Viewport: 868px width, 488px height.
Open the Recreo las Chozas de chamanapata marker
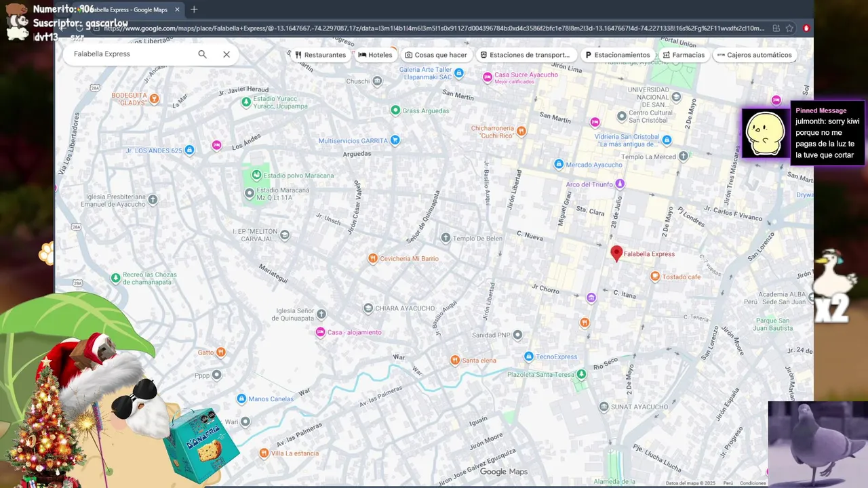[116, 278]
